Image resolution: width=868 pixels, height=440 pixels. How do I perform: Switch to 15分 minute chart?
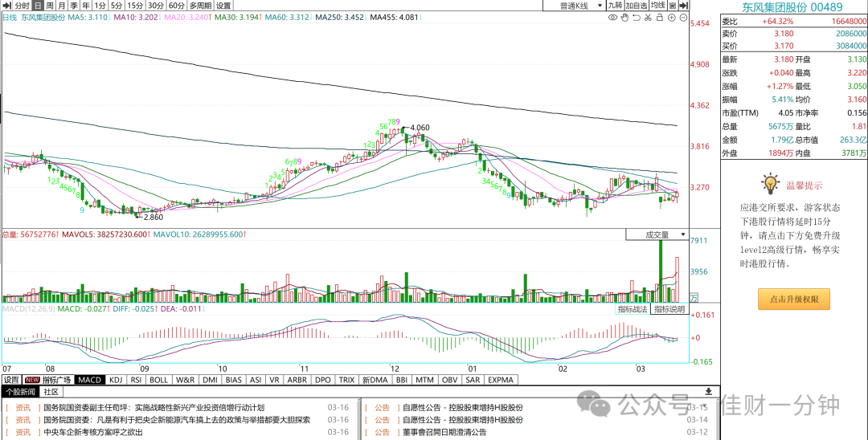coord(134,6)
